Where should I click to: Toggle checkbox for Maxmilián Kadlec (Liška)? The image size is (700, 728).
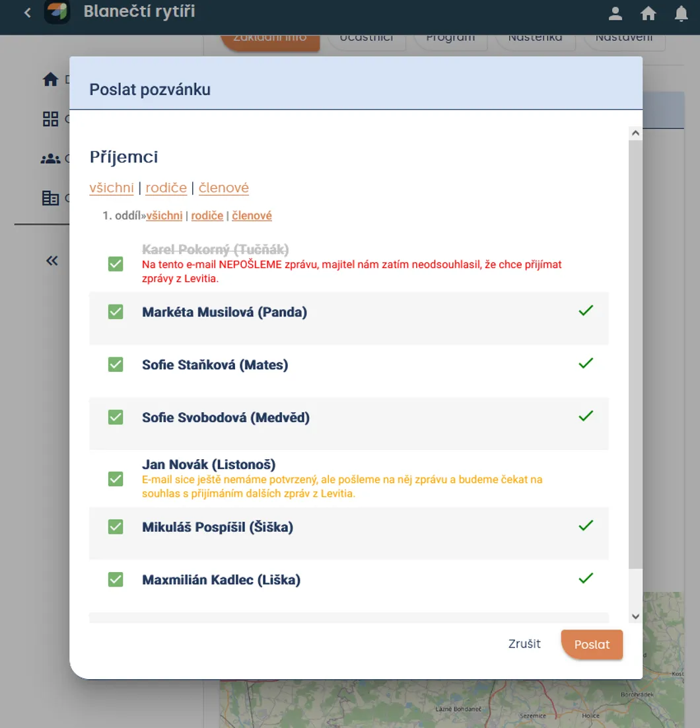pyautogui.click(x=116, y=579)
